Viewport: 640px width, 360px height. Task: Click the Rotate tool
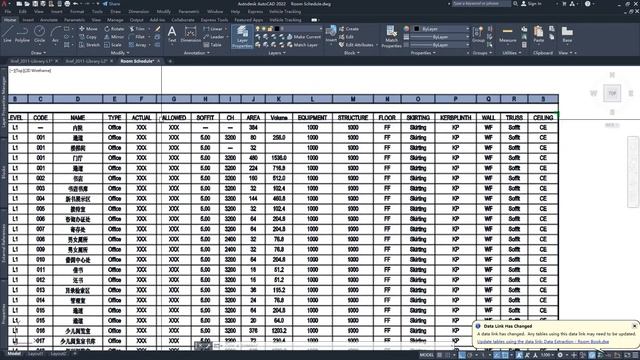tap(114, 29)
